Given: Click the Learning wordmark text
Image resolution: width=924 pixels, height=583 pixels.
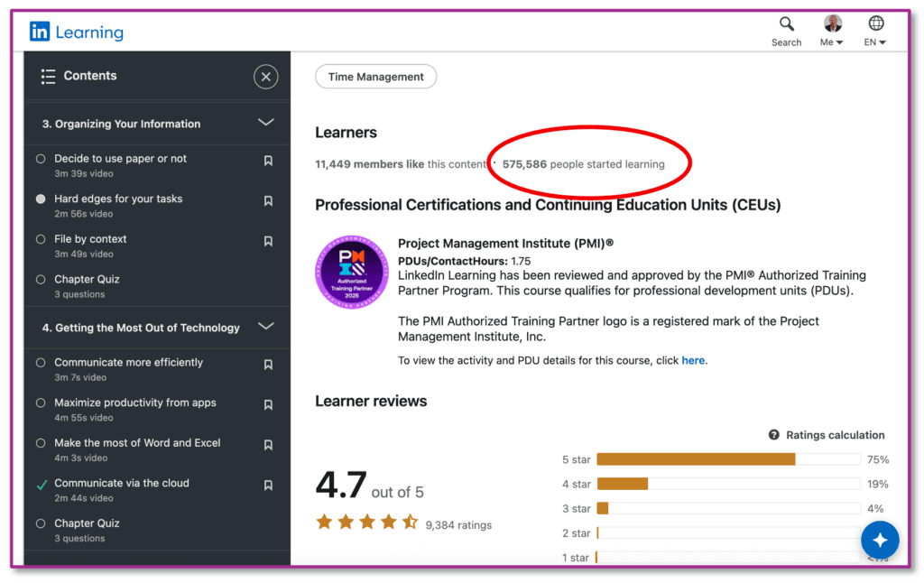Looking at the screenshot, I should point(89,32).
